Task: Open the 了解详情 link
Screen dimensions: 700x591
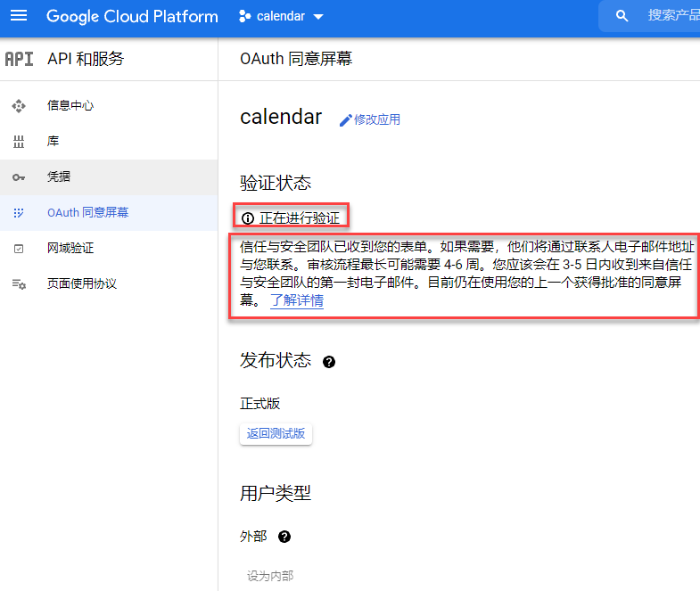Action: pos(297,300)
